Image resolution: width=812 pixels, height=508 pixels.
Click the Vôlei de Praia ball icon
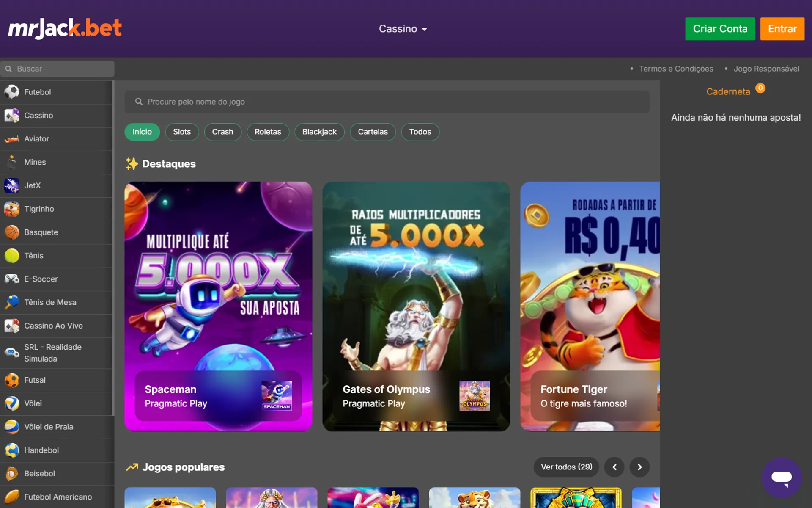click(12, 427)
